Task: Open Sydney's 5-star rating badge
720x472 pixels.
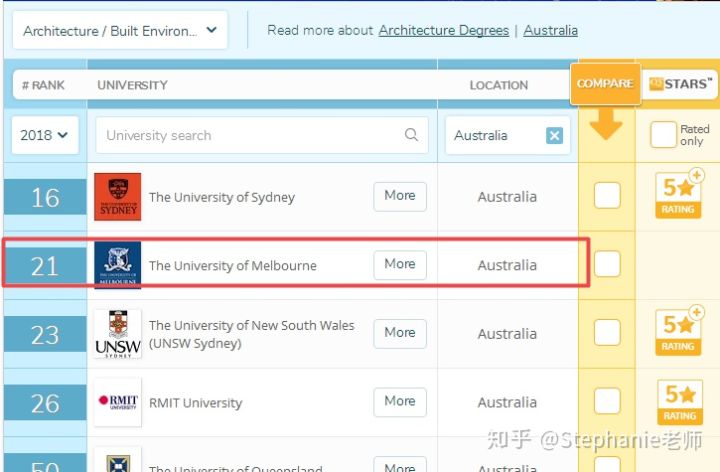Action: point(679,194)
